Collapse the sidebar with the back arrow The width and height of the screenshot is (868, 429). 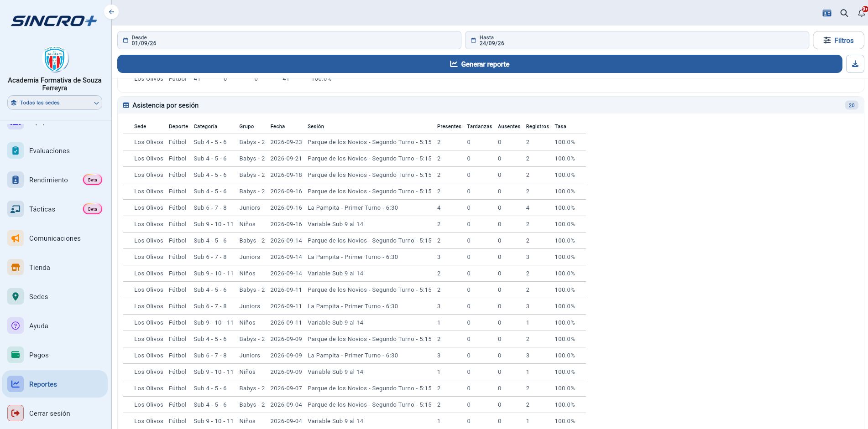(111, 12)
